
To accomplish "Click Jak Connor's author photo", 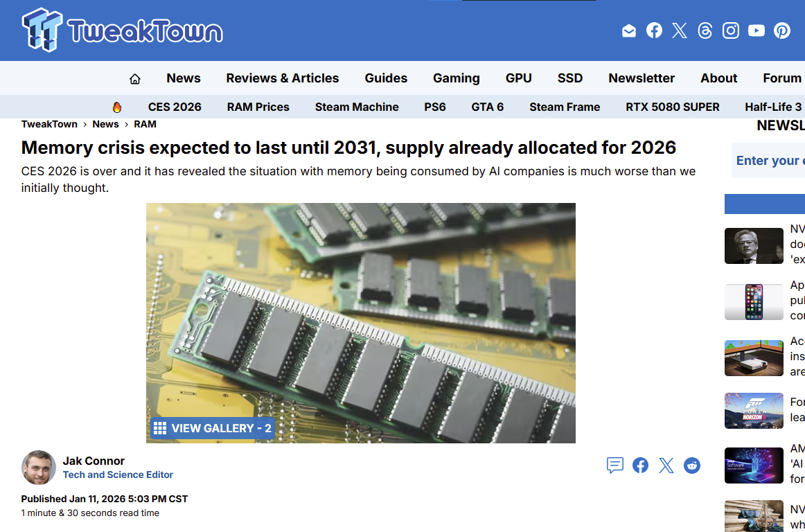I will click(39, 468).
